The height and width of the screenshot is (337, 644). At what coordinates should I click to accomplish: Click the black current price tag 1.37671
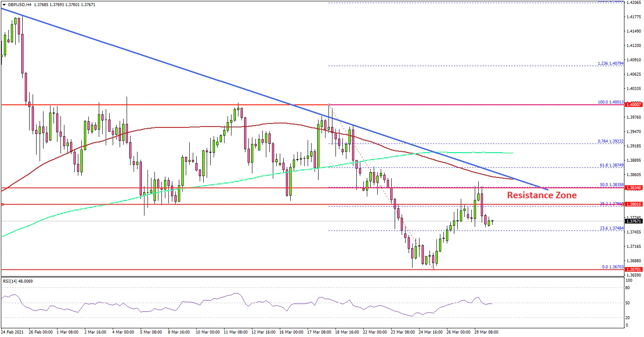(634, 221)
